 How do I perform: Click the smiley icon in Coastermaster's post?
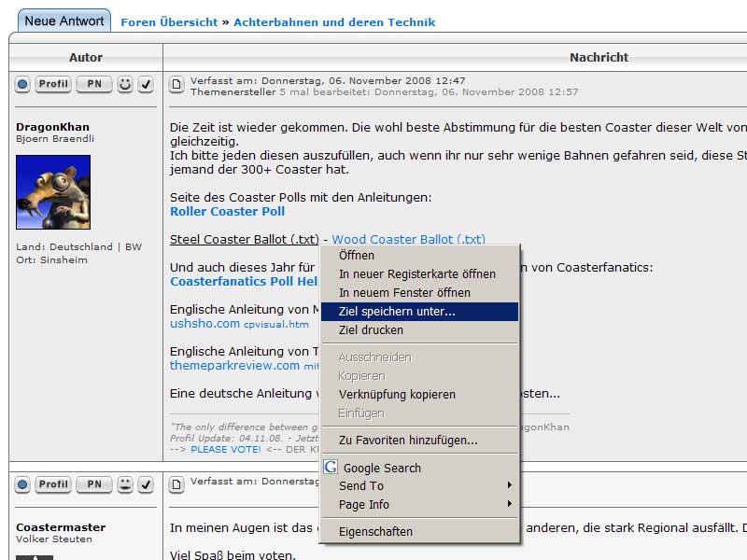click(x=125, y=484)
